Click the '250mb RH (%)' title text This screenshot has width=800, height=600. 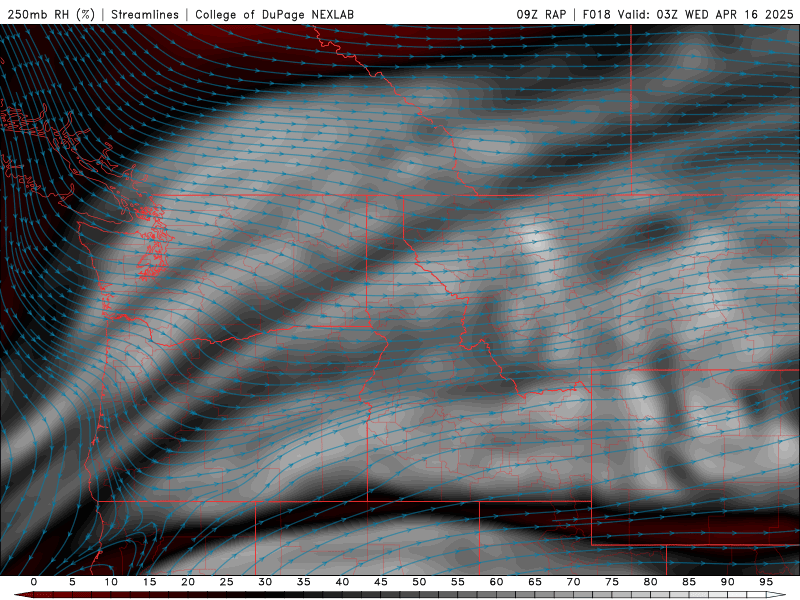51,14
